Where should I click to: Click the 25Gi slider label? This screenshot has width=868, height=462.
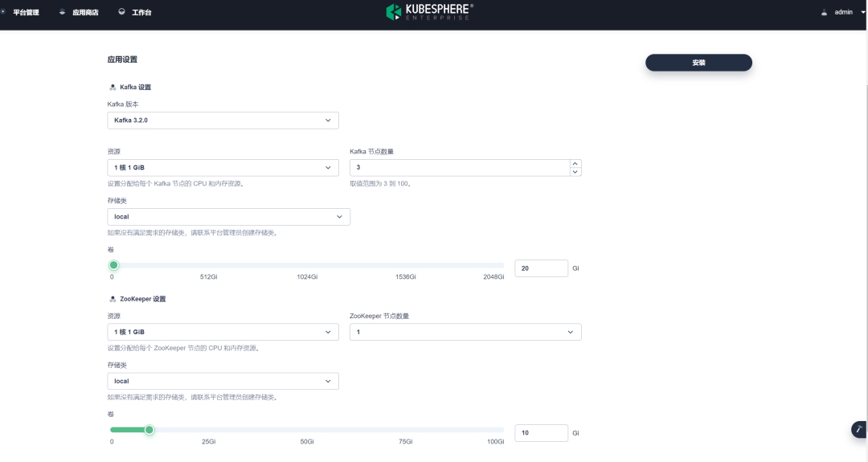pos(209,442)
